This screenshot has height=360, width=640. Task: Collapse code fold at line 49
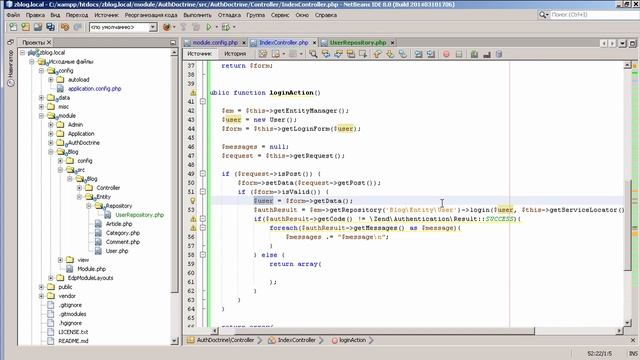203,174
